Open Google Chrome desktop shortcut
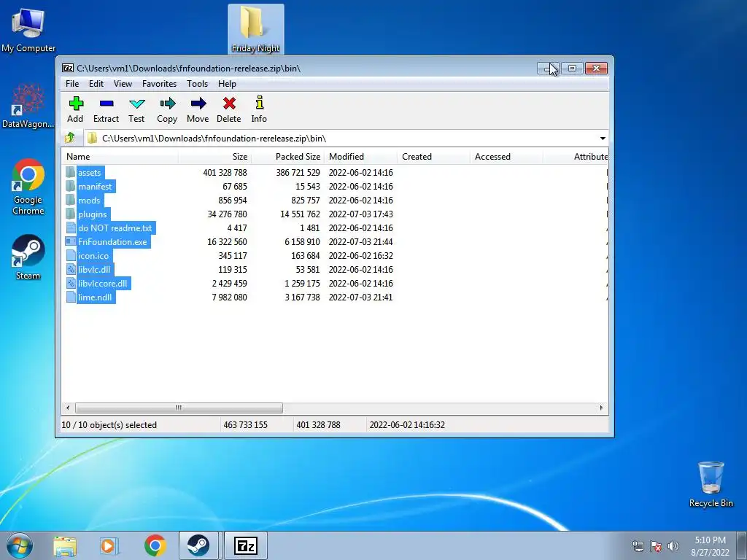The image size is (747, 560). click(x=28, y=187)
